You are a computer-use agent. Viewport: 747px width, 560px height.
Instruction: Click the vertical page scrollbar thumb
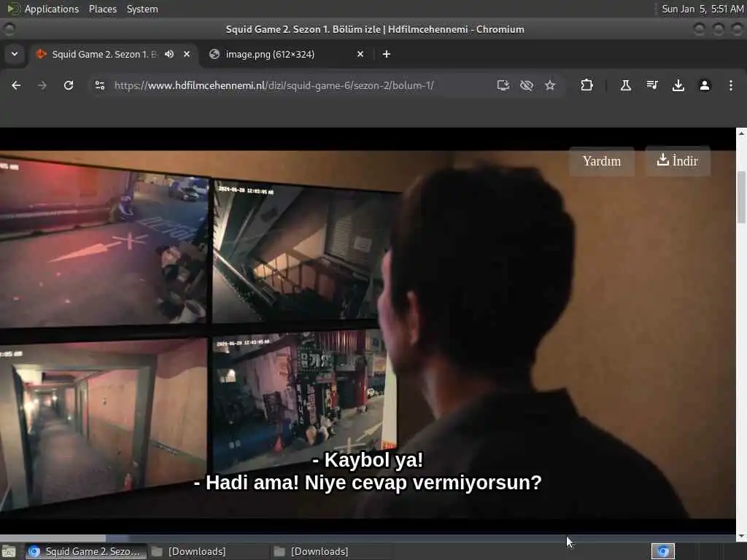[741, 196]
